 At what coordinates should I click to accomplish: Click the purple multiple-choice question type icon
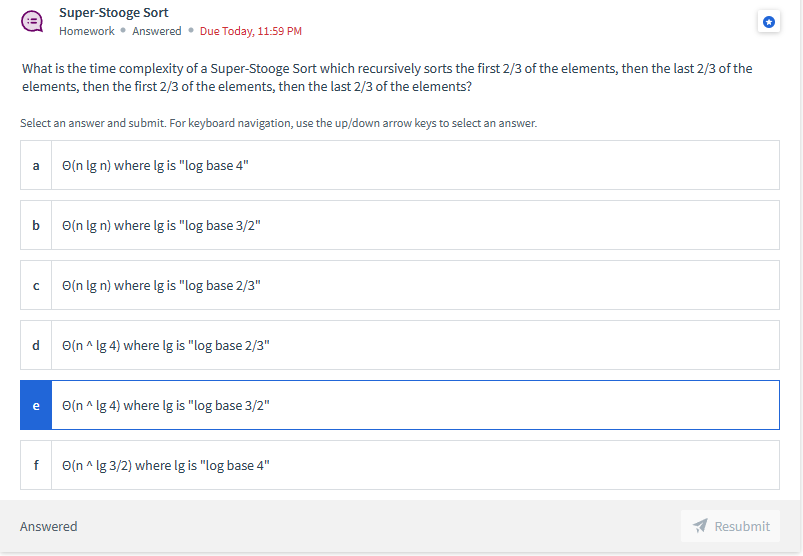pyautogui.click(x=32, y=22)
